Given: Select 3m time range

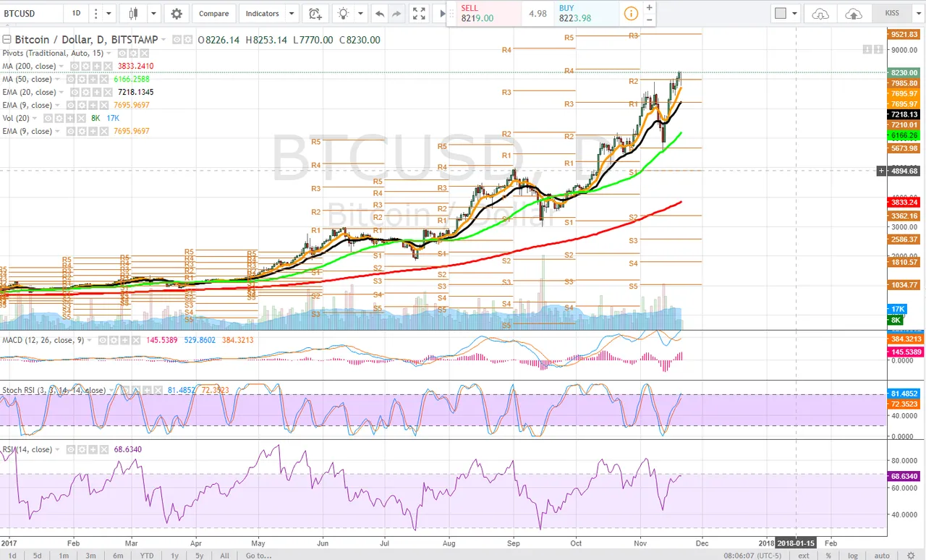Looking at the screenshot, I should point(92,556).
